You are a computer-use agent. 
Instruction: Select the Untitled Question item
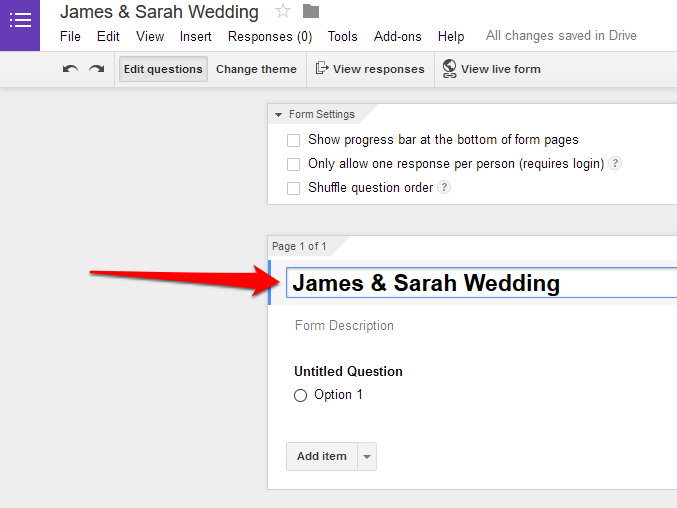pyautogui.click(x=348, y=372)
